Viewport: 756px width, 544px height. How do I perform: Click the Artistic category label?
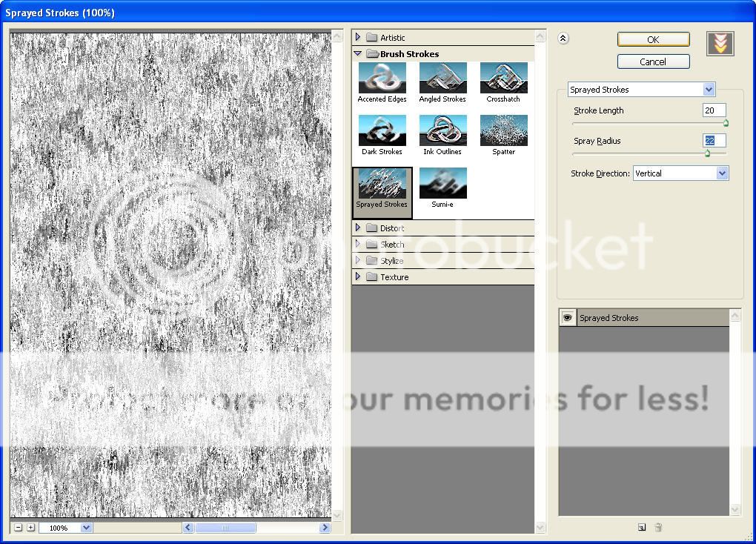(393, 38)
